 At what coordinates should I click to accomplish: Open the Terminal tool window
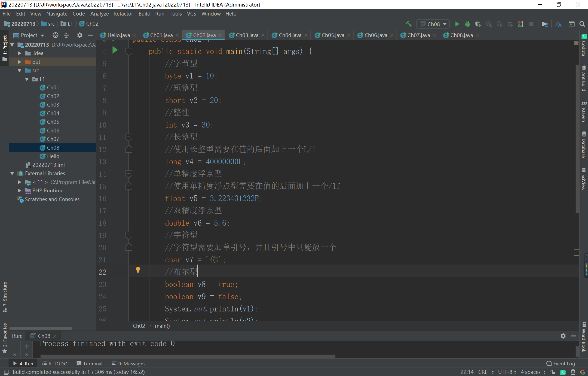90,363
